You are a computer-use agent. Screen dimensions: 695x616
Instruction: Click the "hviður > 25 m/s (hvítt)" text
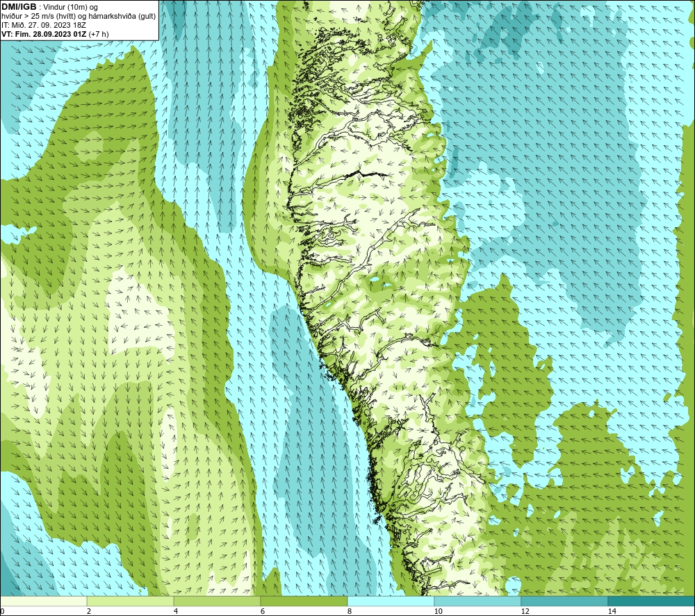[x=40, y=17]
